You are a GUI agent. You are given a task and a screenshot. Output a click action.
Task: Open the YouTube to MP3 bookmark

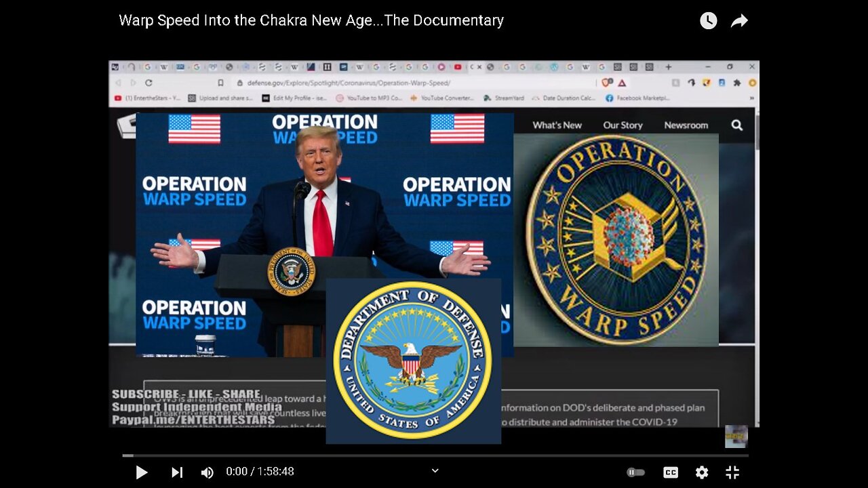pos(369,98)
